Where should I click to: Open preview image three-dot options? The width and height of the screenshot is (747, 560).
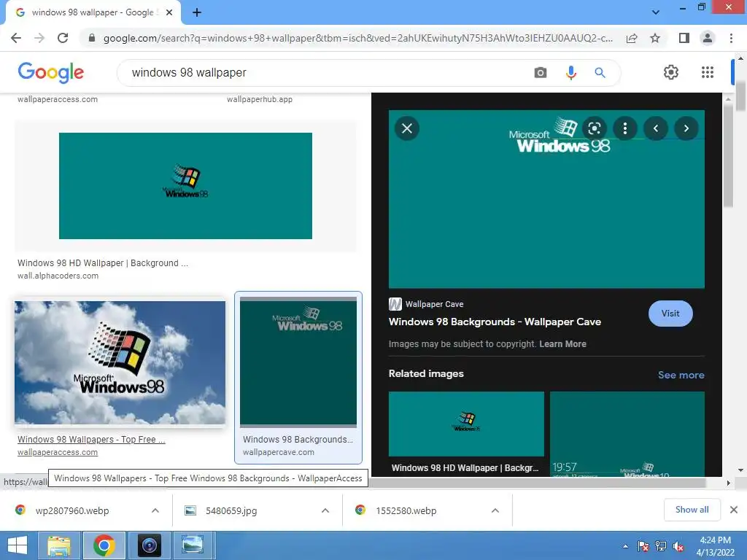tap(625, 128)
